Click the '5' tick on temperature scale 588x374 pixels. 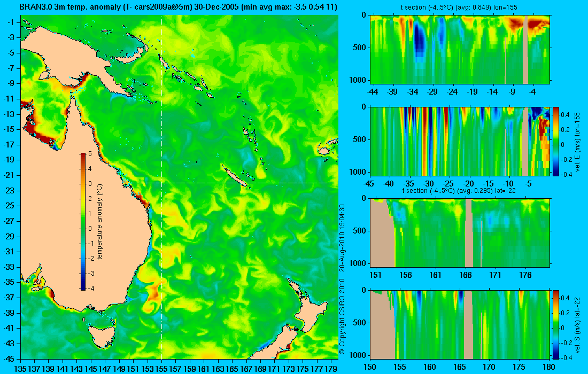(x=90, y=154)
